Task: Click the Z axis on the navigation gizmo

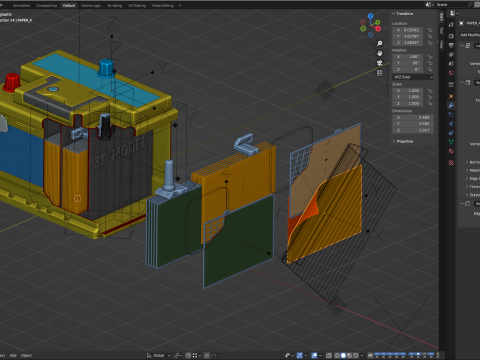Action: click(370, 16)
